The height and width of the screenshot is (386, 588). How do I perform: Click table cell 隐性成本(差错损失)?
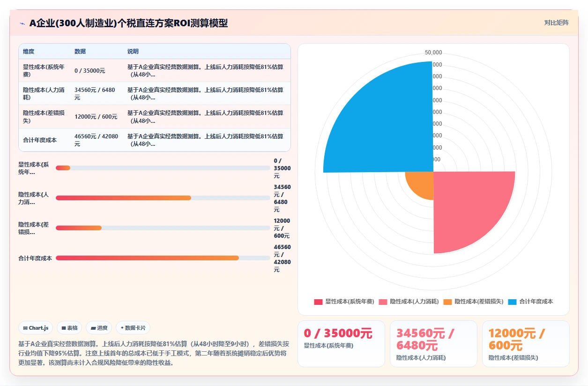[x=45, y=116]
